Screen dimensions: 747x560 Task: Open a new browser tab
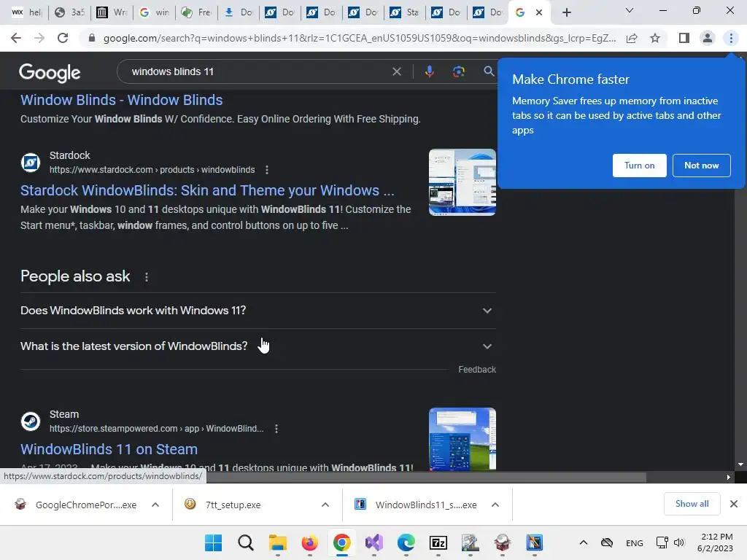[x=566, y=12]
